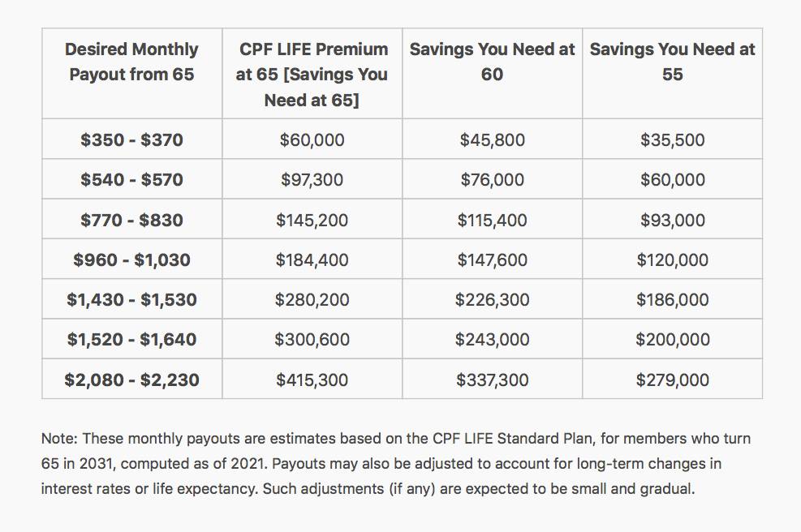Select the $145,200 premium value
Viewport: 801px width, 532px height.
[x=312, y=220]
